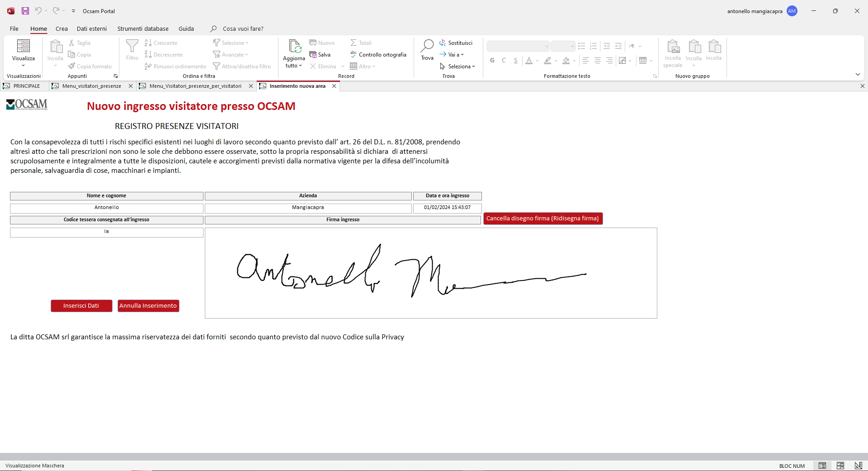Click the undo arrow in title bar

pos(38,11)
